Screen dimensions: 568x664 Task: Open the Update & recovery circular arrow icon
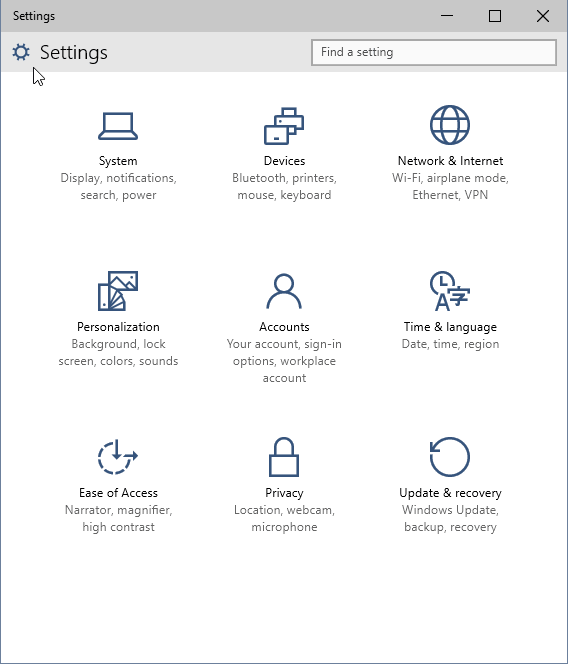click(450, 457)
